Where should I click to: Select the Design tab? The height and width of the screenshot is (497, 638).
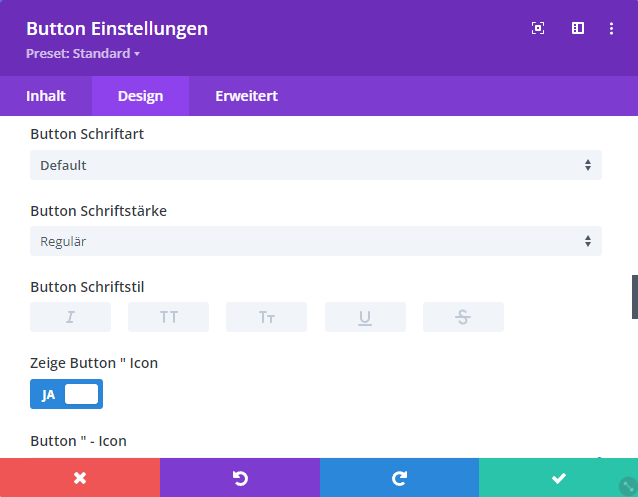click(140, 96)
